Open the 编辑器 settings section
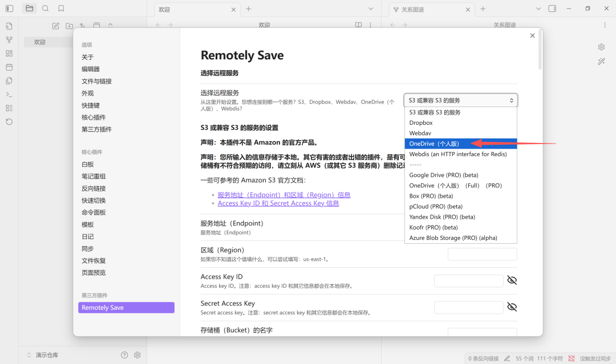This screenshot has height=364, width=616. coord(127,69)
